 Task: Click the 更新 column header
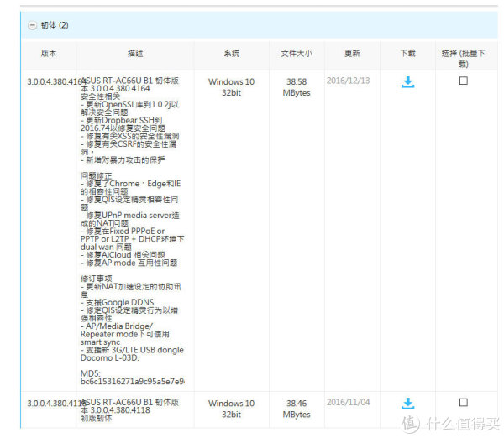(352, 54)
